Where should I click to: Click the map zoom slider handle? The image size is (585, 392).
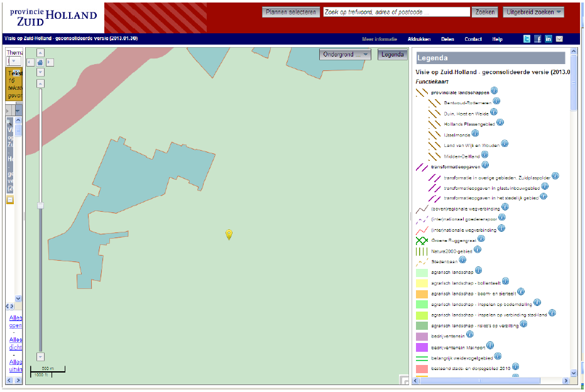(40, 205)
